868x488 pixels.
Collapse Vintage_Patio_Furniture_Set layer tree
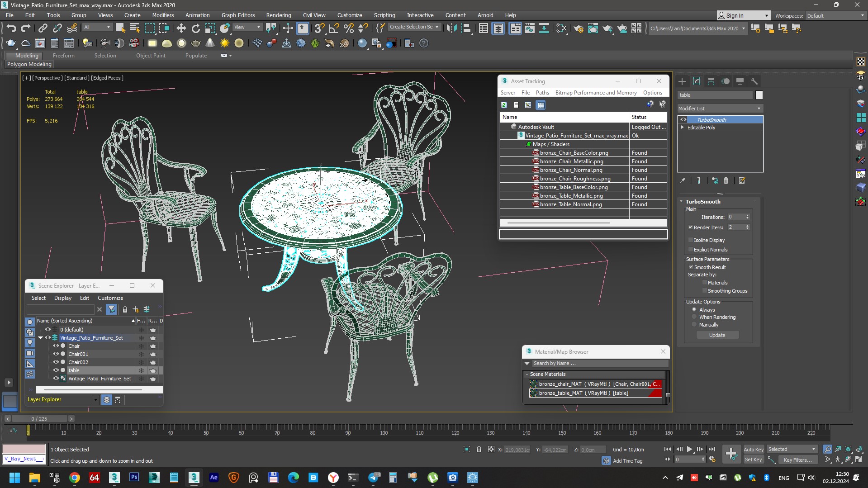pyautogui.click(x=40, y=338)
